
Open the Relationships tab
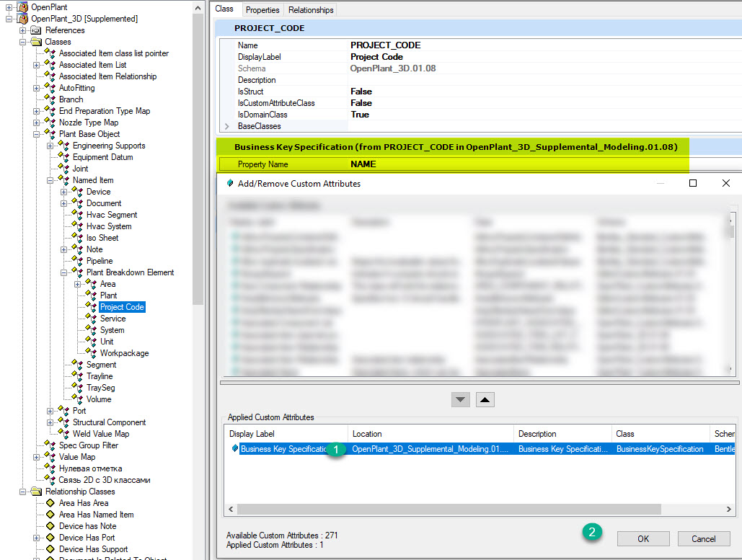click(311, 10)
